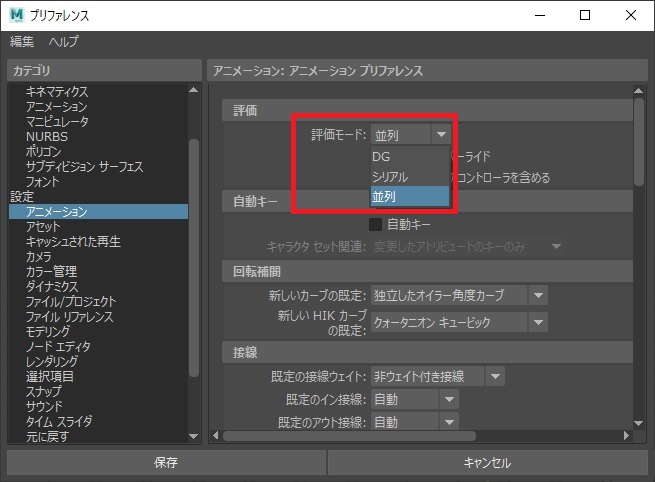This screenshot has height=482, width=655.
Task: Select ポリゴン category
Action: click(x=43, y=152)
